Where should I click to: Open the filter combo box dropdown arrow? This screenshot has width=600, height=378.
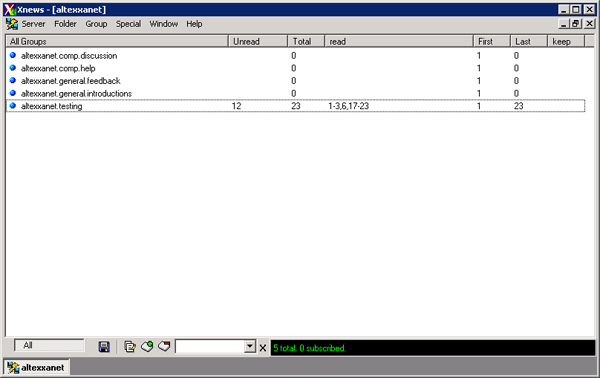(x=250, y=347)
